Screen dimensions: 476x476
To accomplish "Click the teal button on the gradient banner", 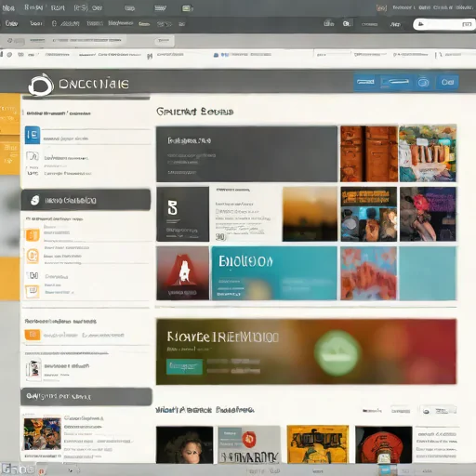I will [184, 366].
